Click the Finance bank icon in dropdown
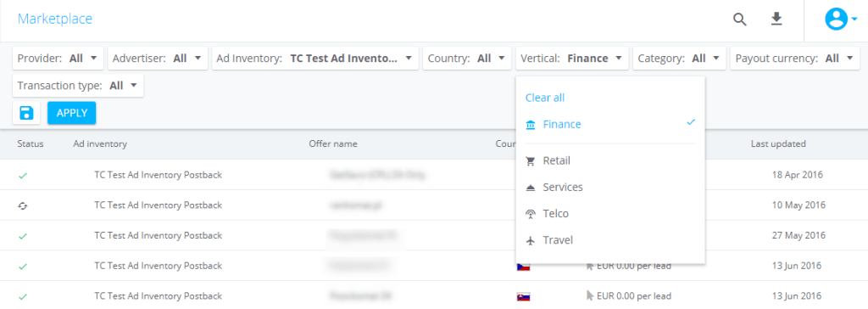The height and width of the screenshot is (309, 868). [531, 125]
